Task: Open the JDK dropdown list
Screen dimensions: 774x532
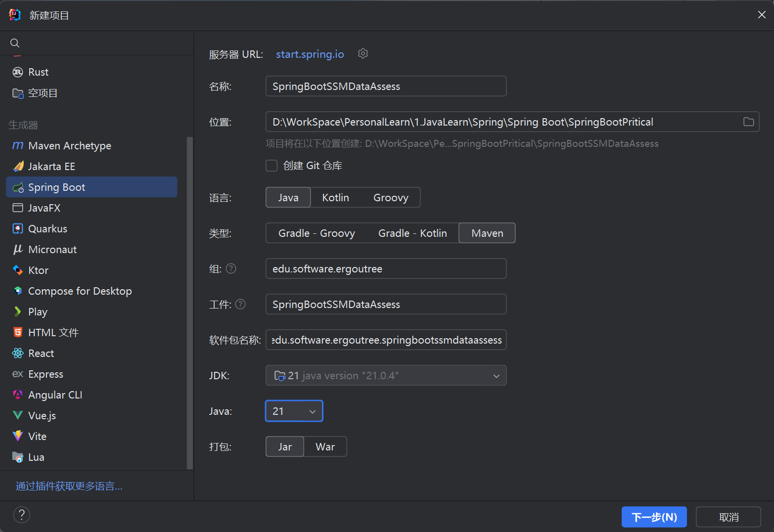Action: [x=386, y=376]
